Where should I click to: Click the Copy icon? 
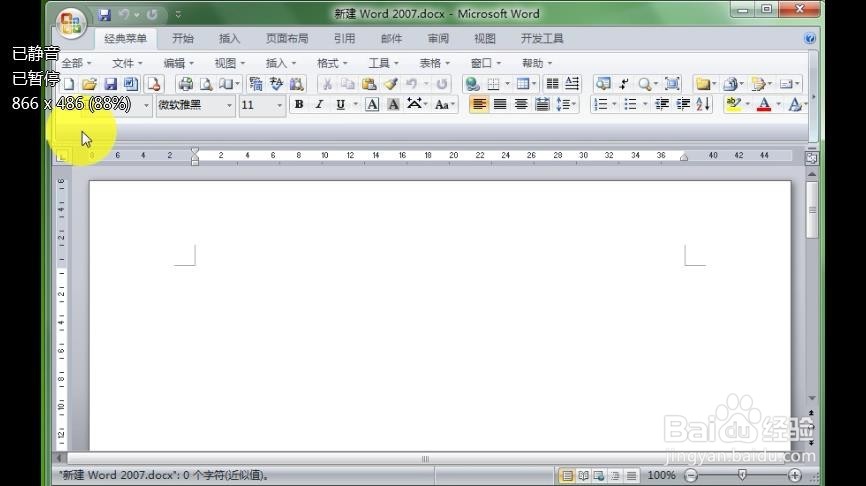tap(347, 84)
